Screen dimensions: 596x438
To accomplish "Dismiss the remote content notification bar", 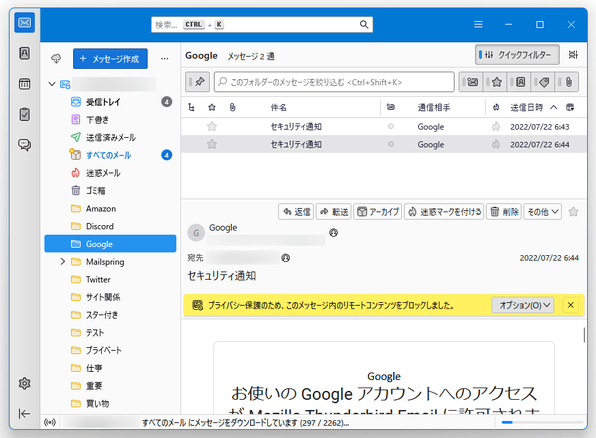I will [571, 305].
